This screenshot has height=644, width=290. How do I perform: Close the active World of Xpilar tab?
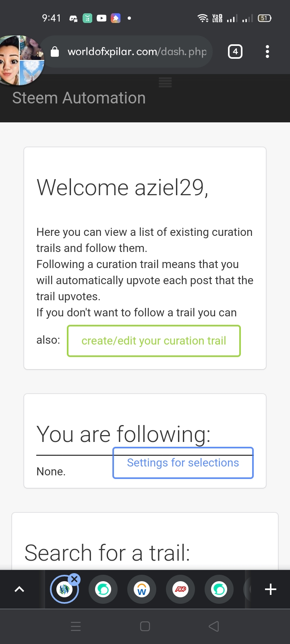pos(74,580)
